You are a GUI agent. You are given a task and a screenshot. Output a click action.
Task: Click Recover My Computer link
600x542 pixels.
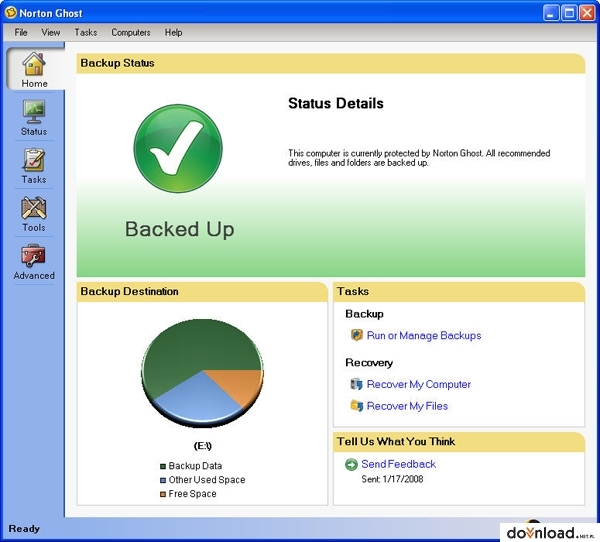(419, 384)
